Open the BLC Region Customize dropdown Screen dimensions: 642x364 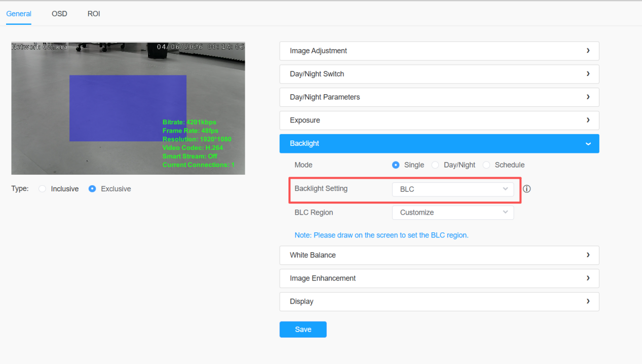tap(453, 213)
